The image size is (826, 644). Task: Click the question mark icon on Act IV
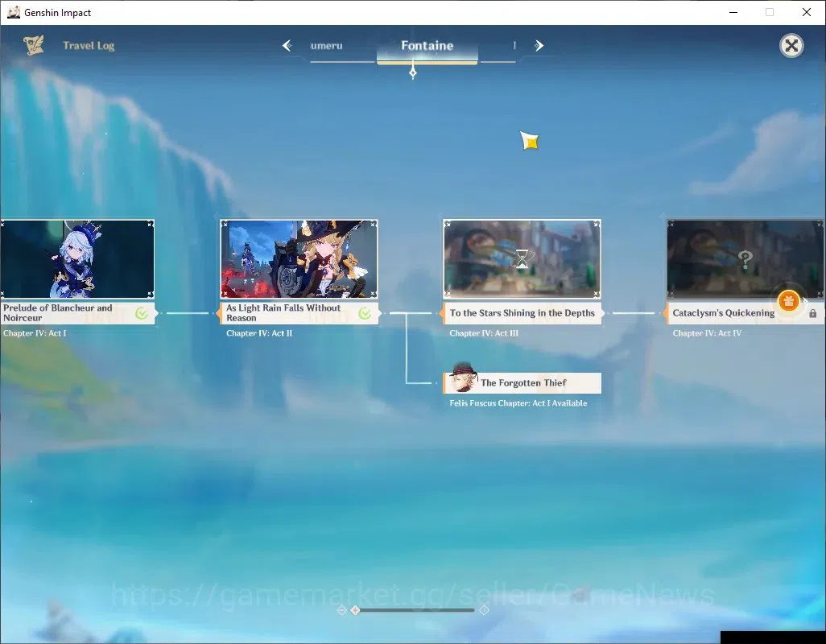[745, 259]
